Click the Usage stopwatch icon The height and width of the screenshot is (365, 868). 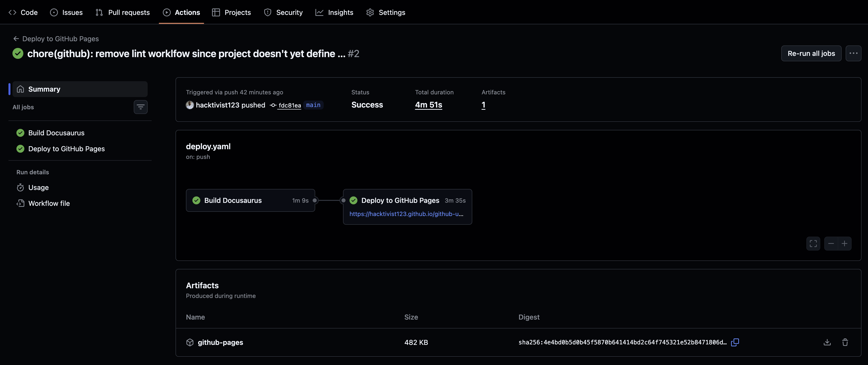[x=20, y=187]
